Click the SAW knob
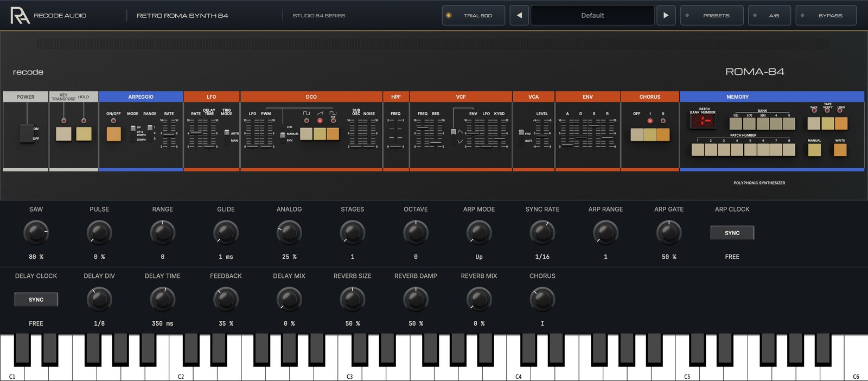The image size is (868, 381). 36,233
